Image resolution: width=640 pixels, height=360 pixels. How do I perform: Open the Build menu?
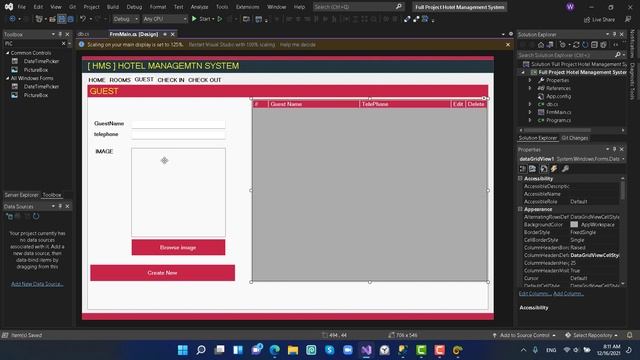pyautogui.click(x=113, y=7)
